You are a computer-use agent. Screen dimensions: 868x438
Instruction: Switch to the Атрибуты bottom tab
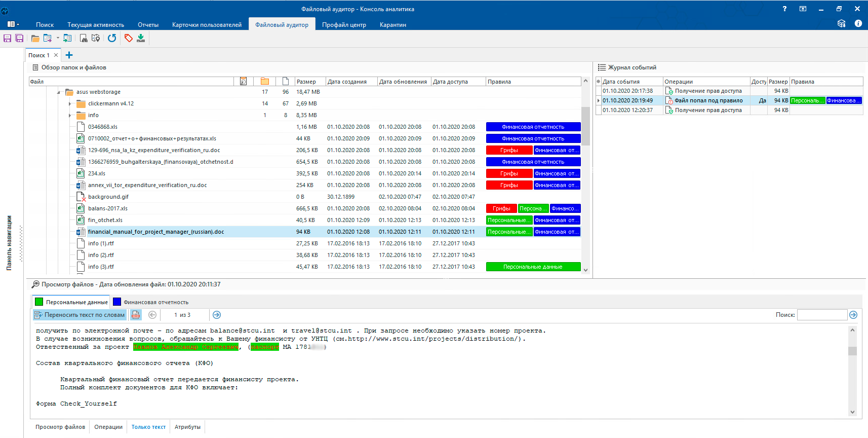[x=187, y=427]
